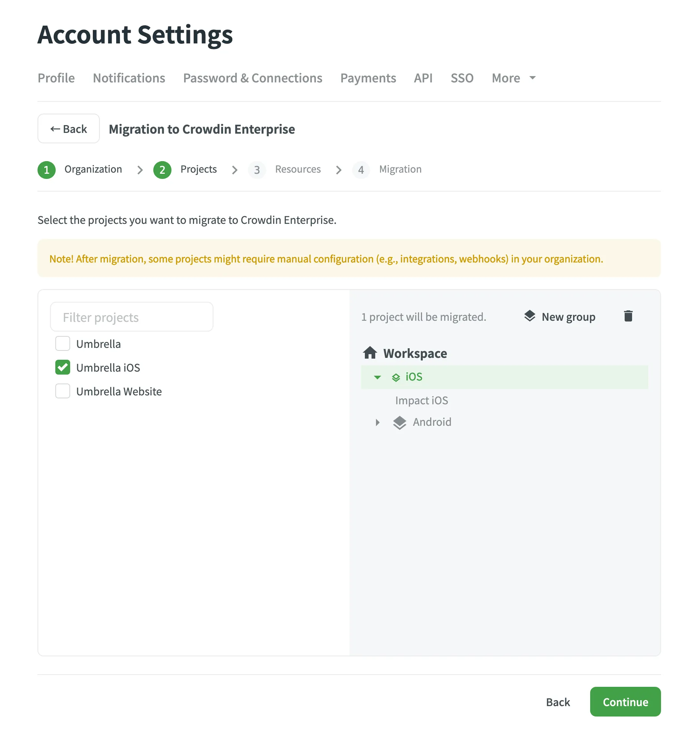Image resolution: width=700 pixels, height=754 pixels.
Task: Click the step 3 Resources circle
Action: point(257,170)
